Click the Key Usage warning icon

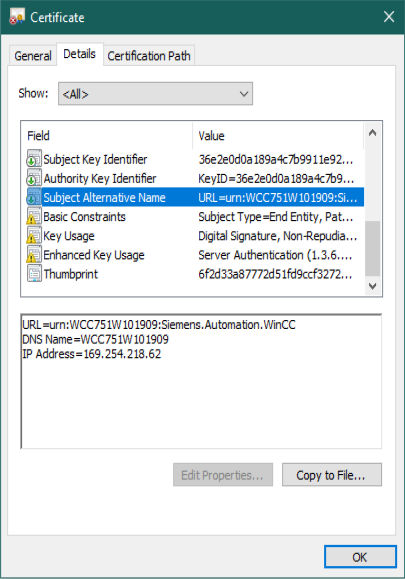(34, 236)
